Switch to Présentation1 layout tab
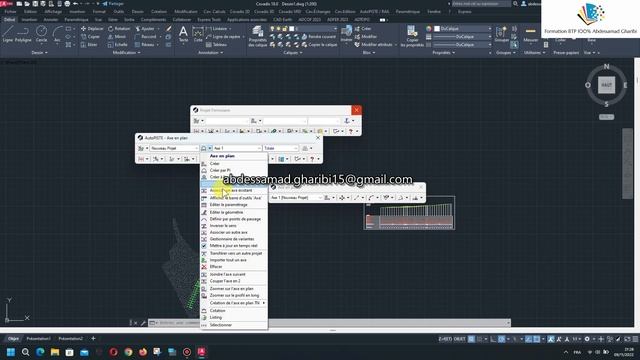The width and height of the screenshot is (640, 360). (x=38, y=339)
